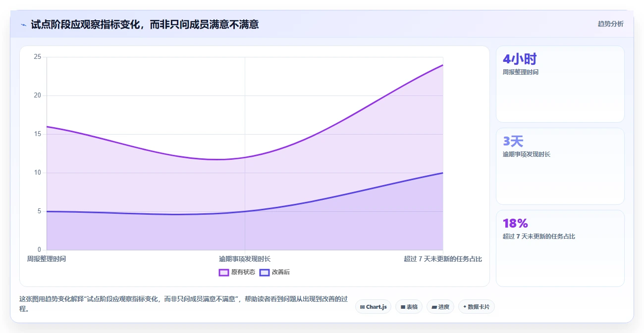Open the 18% 任务占比 card
644x333 pixels.
[x=560, y=248]
